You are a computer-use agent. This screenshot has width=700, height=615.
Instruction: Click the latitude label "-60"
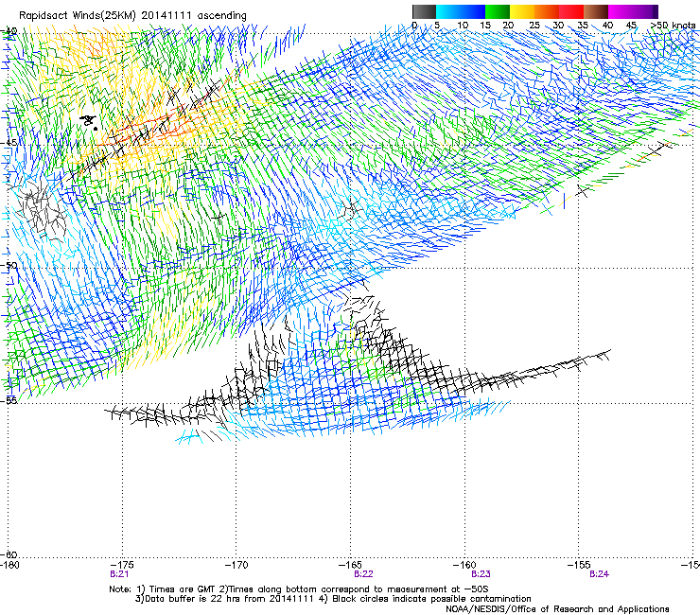click(x=9, y=554)
